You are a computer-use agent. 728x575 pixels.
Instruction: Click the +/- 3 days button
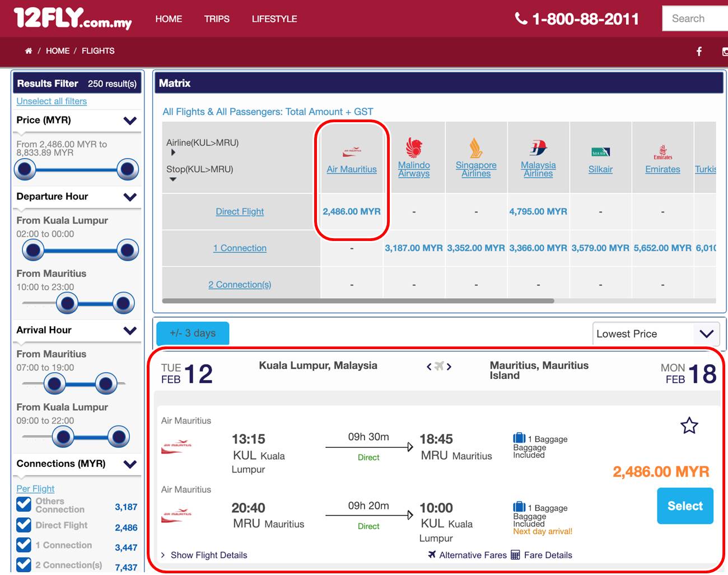click(193, 333)
